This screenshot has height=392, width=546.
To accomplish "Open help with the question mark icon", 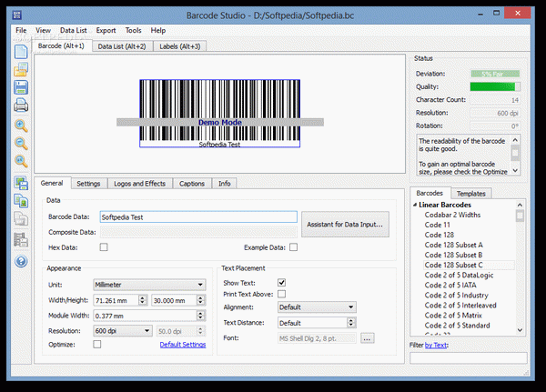I will click(x=21, y=261).
